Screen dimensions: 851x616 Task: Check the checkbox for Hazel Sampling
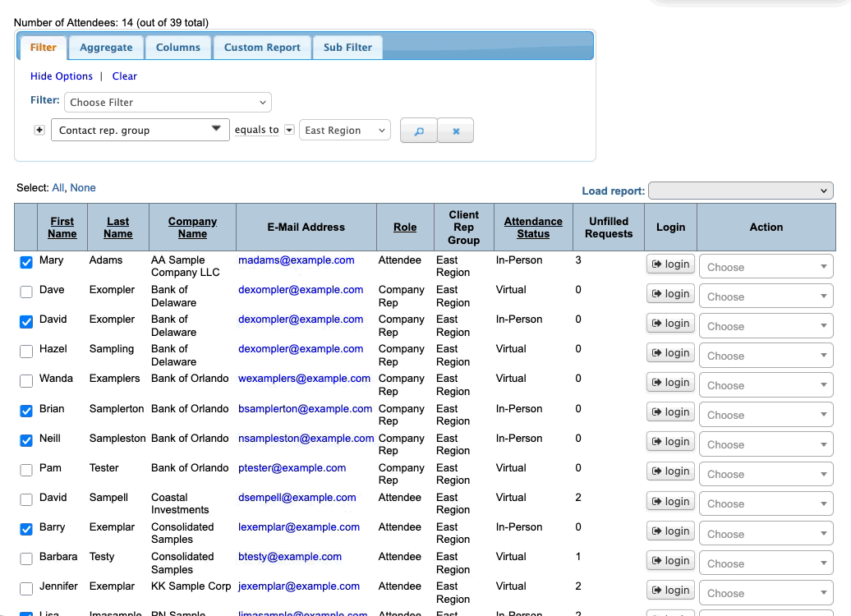click(x=26, y=352)
